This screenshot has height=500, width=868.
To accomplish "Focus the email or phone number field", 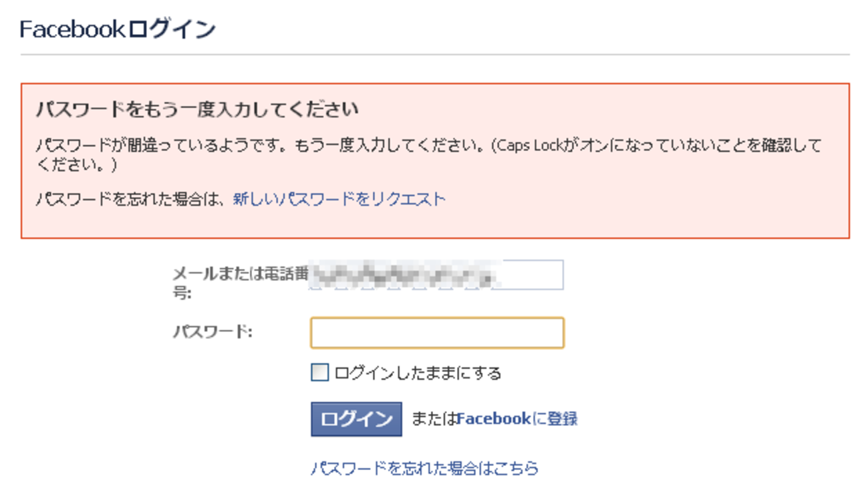I will tap(437, 275).
